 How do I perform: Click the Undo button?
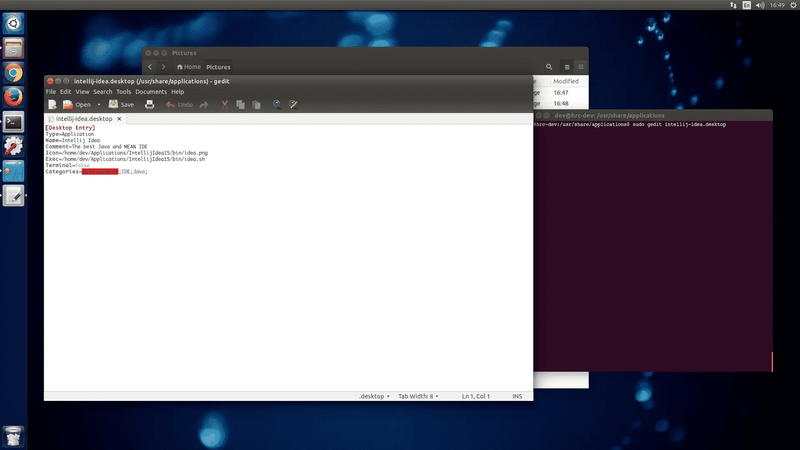(179, 104)
